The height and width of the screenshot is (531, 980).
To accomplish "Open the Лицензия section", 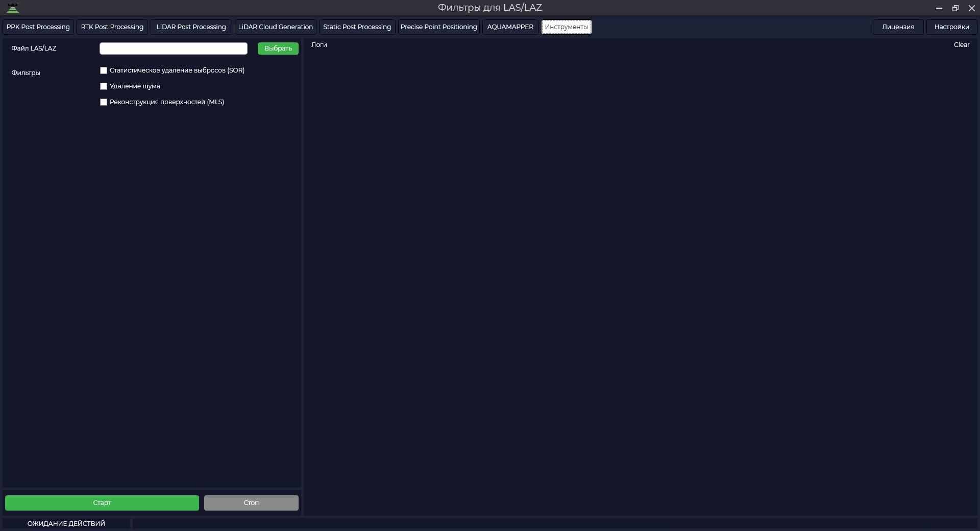I will (x=898, y=27).
